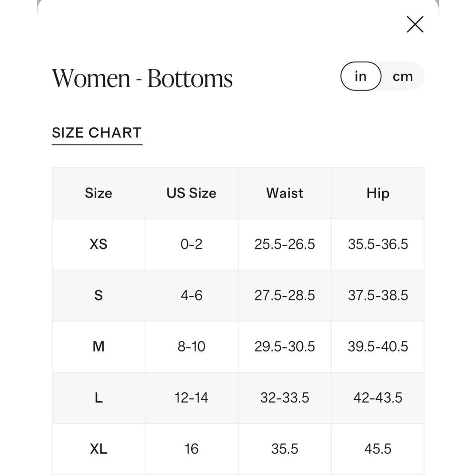The image size is (476, 476).
Task: Click the US Size column header
Action: [191, 193]
